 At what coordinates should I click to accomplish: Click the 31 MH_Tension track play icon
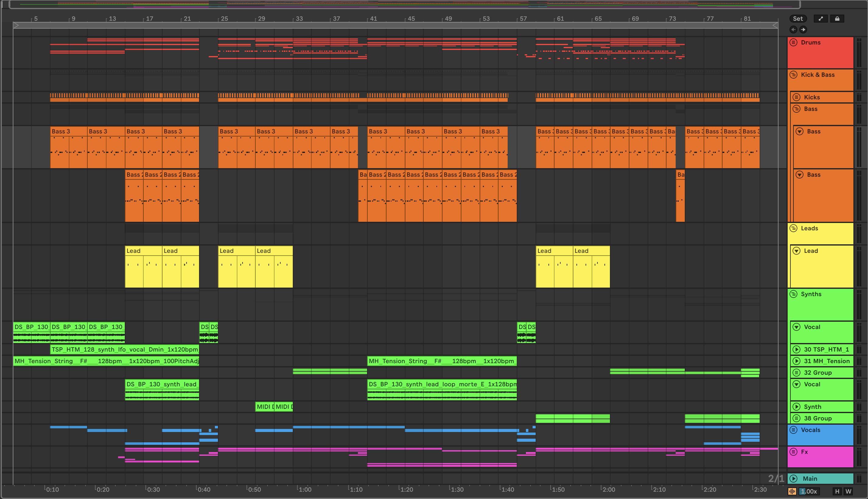(x=796, y=361)
